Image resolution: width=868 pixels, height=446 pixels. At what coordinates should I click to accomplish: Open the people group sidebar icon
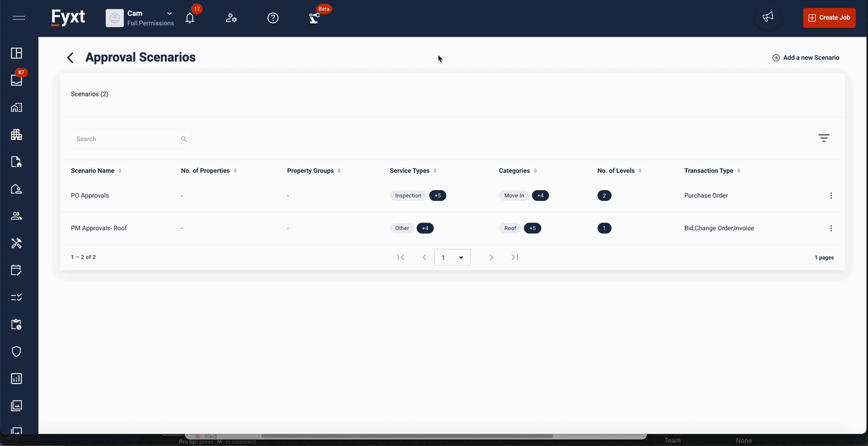tap(17, 216)
